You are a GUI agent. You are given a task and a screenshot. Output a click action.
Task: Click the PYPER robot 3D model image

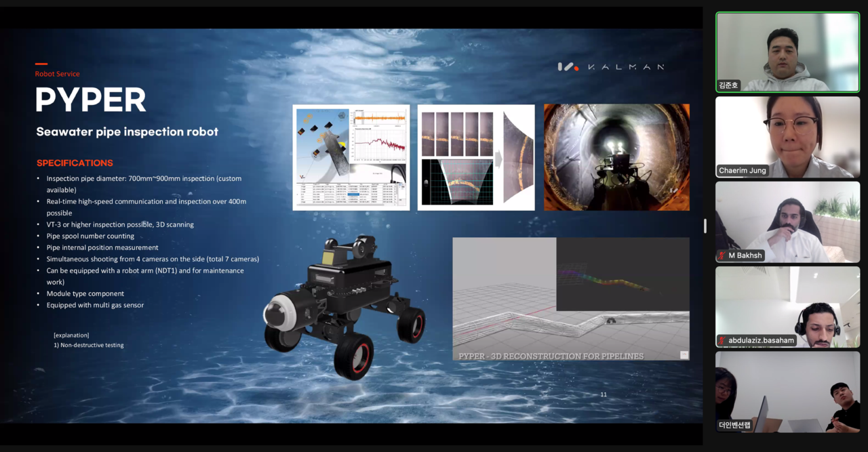344,305
